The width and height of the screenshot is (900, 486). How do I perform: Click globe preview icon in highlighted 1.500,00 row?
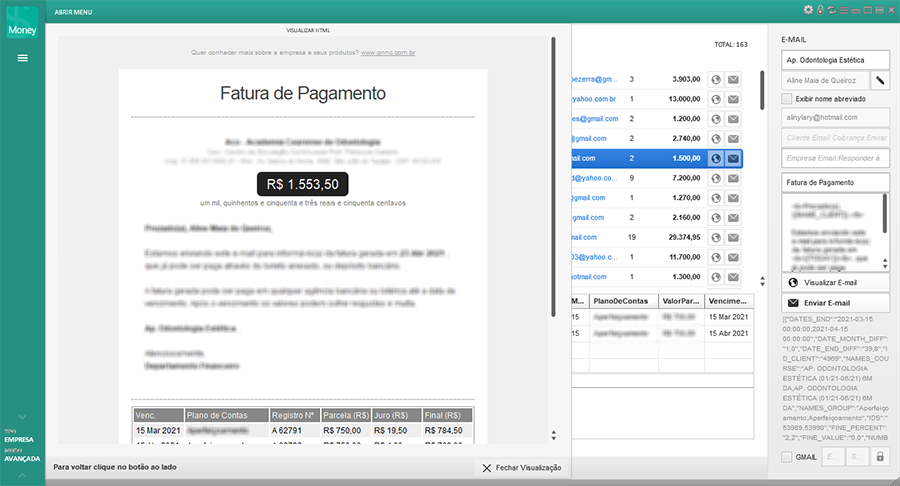pos(716,158)
